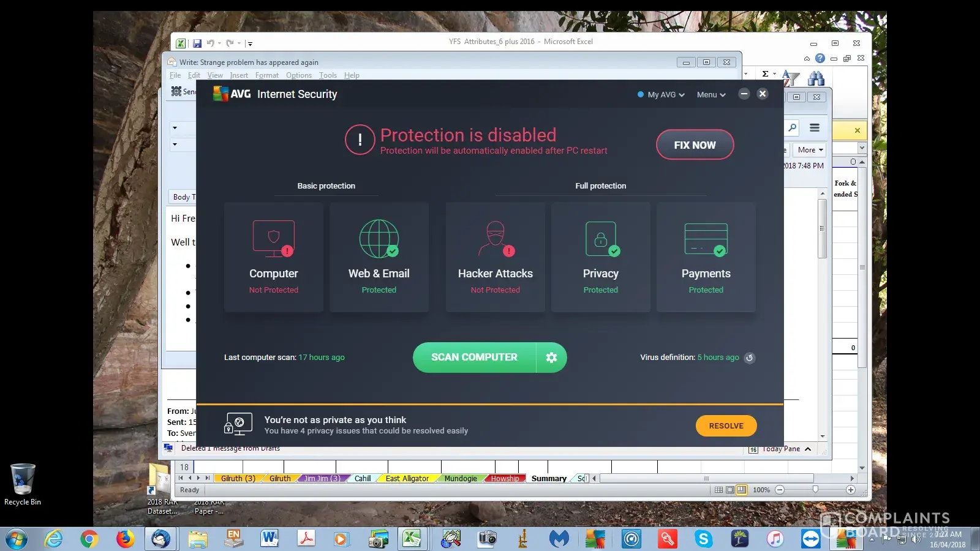Click the SCAN COMPUTER button
The image size is (980, 551).
click(474, 358)
